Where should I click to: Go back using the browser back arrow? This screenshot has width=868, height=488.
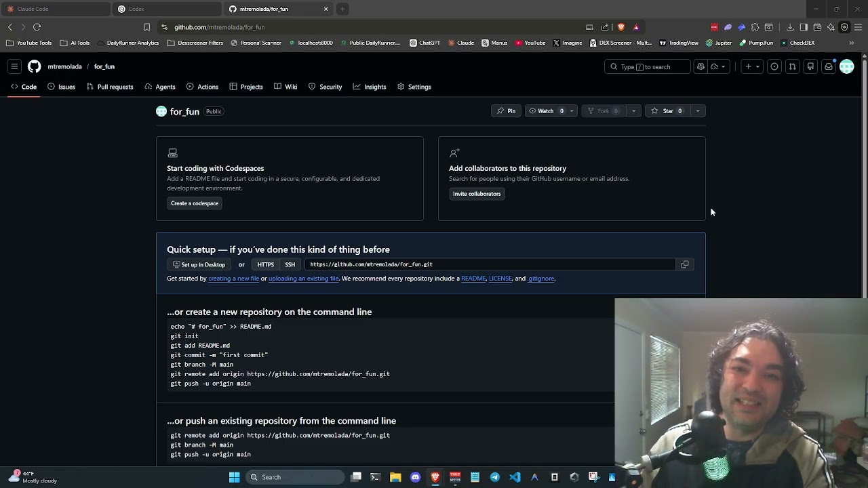tap(9, 27)
